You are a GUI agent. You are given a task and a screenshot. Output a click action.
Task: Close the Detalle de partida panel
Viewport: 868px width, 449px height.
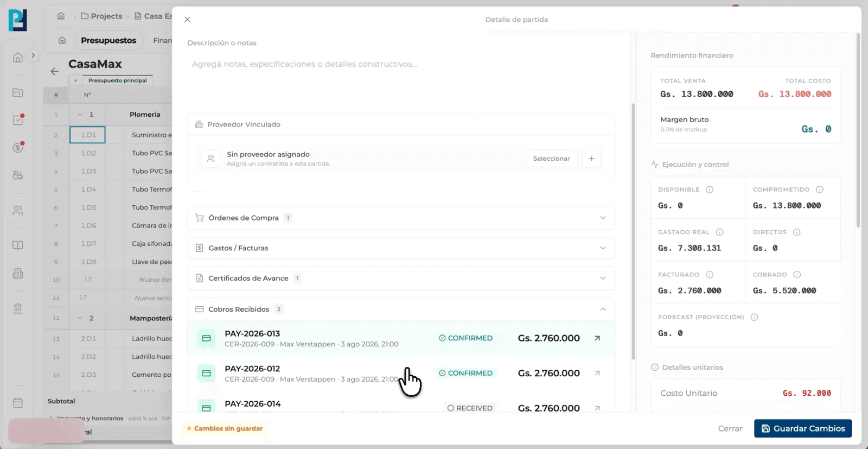click(187, 20)
